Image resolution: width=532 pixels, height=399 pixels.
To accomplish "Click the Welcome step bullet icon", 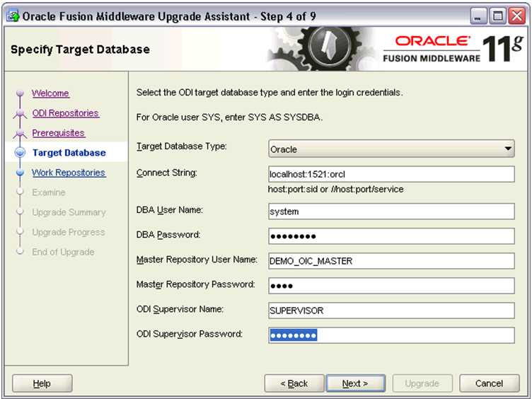I will pyautogui.click(x=20, y=93).
